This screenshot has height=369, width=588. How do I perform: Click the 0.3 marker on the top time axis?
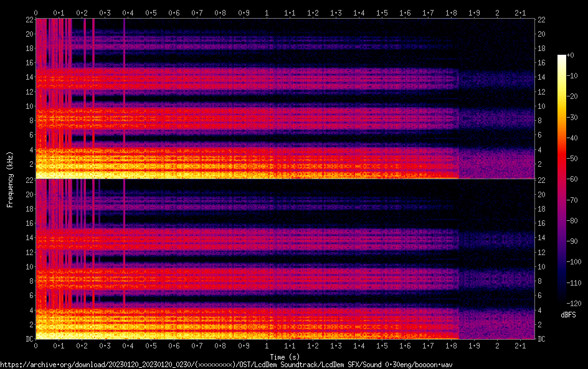click(105, 12)
